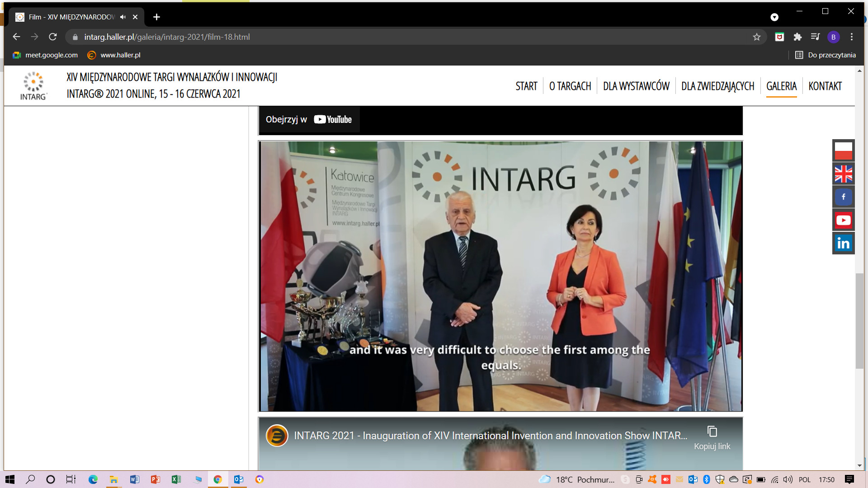868x488 pixels.
Task: Mute tab via speaker icon on tab
Action: click(x=123, y=17)
